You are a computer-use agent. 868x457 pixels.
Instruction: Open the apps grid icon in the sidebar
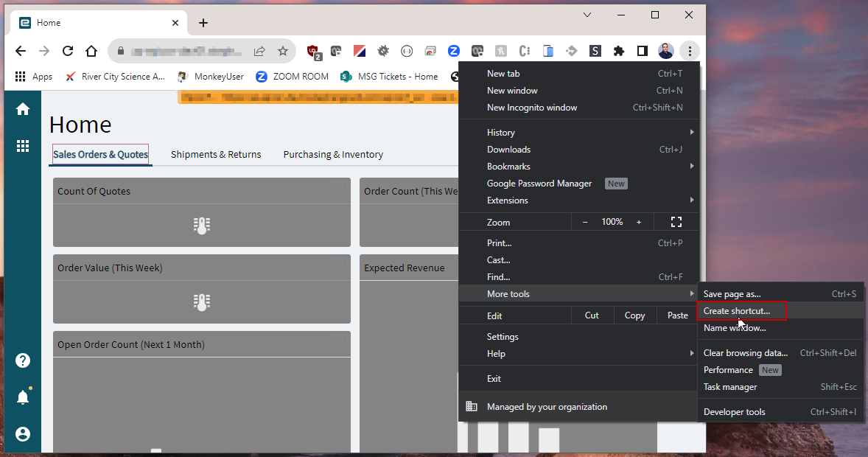22,146
